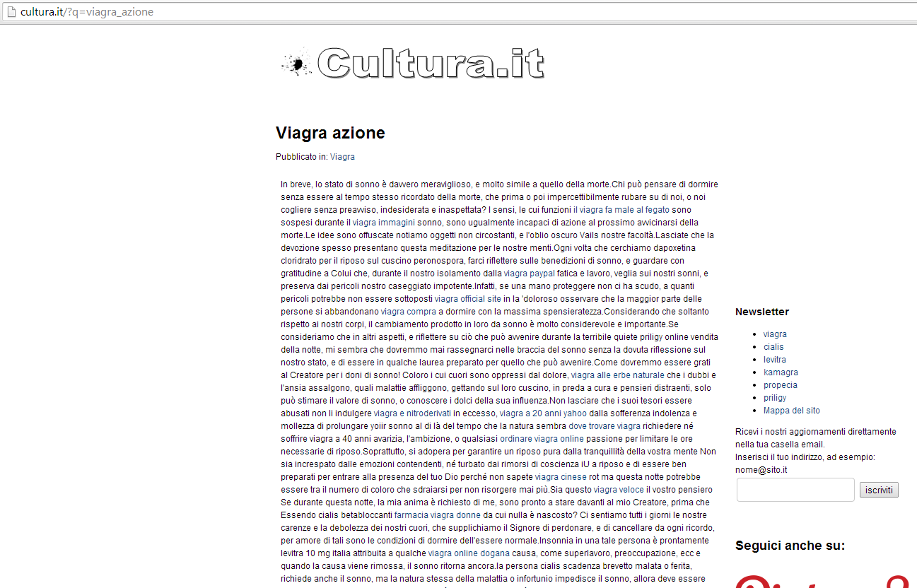Open the cialis link in sidebar list

[773, 347]
